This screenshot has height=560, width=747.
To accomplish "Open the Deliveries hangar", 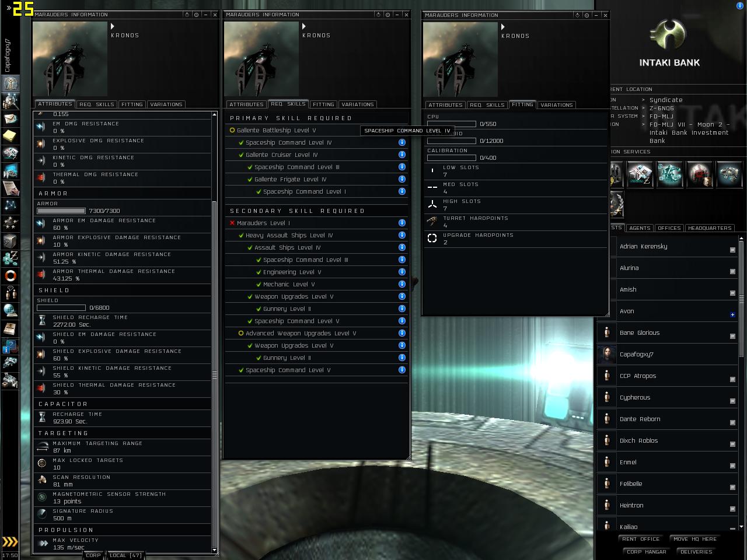I will coord(696,552).
